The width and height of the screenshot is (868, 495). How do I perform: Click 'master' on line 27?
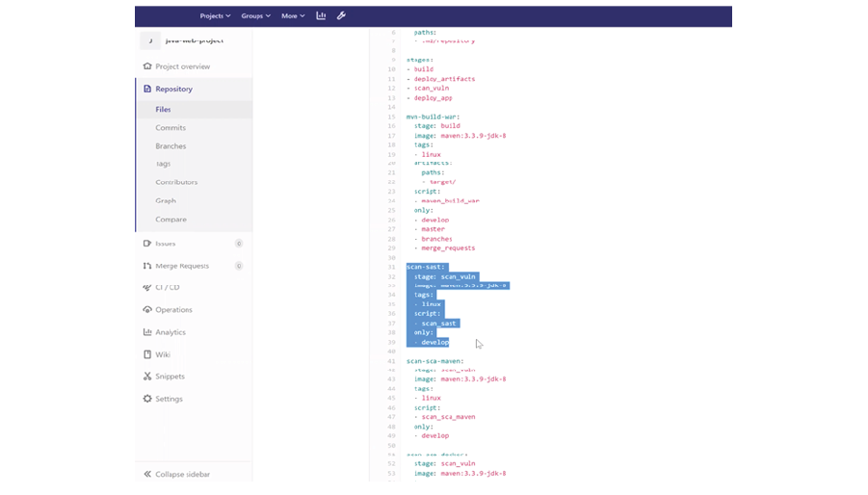pos(433,229)
